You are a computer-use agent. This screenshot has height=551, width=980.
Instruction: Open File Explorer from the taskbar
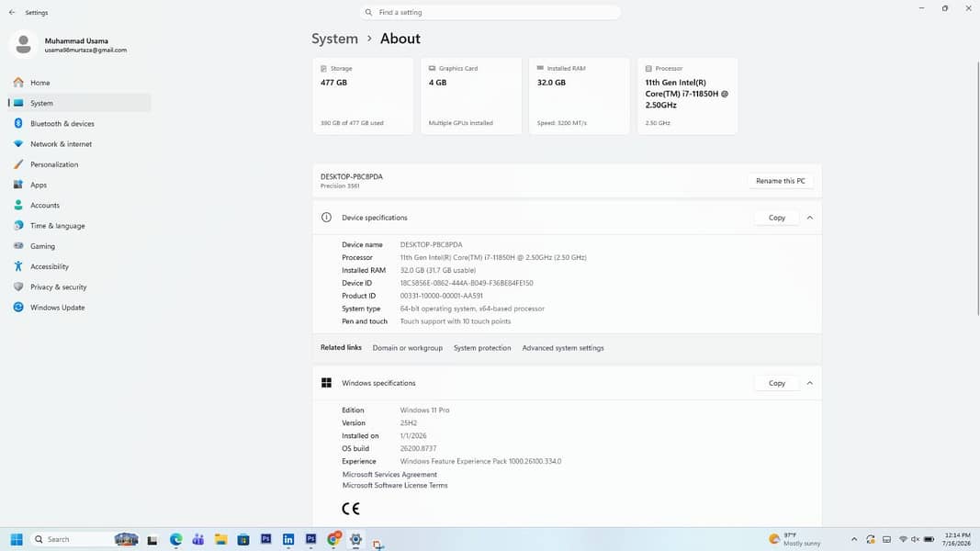coord(220,539)
